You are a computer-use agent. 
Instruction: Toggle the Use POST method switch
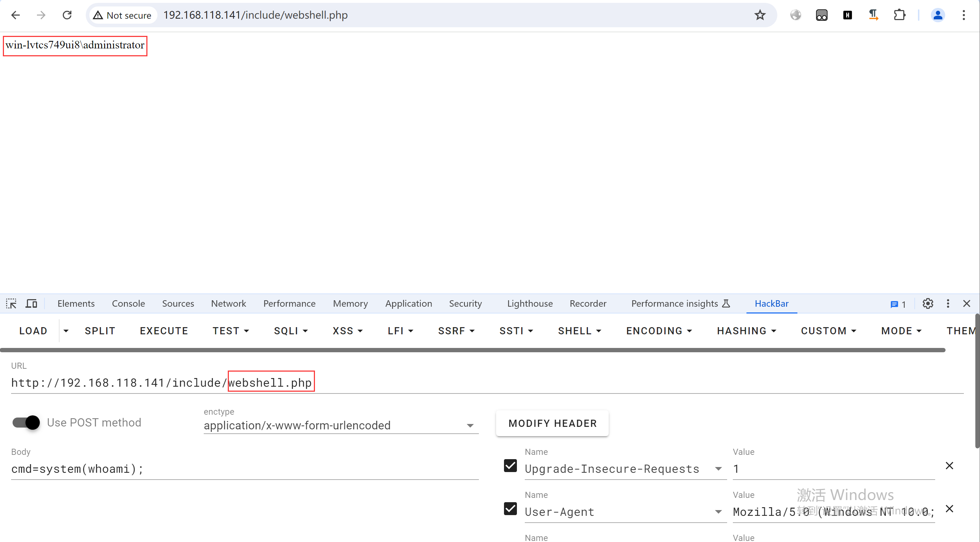[x=26, y=423]
